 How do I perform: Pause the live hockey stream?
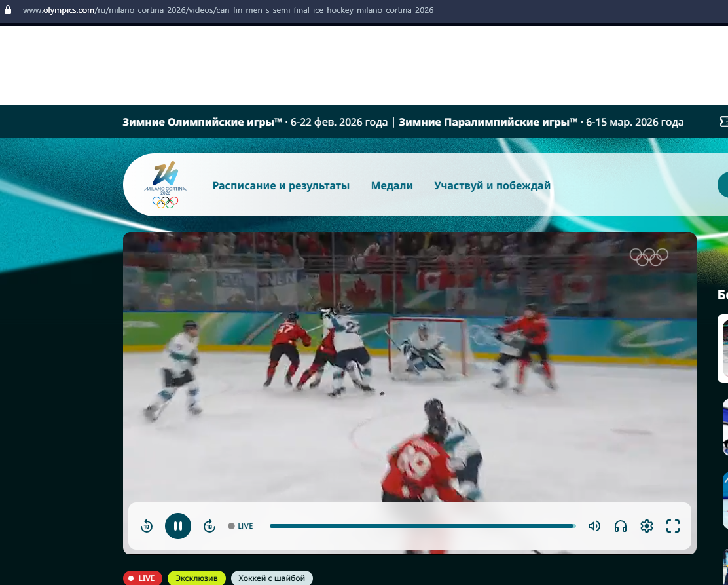[x=178, y=526]
